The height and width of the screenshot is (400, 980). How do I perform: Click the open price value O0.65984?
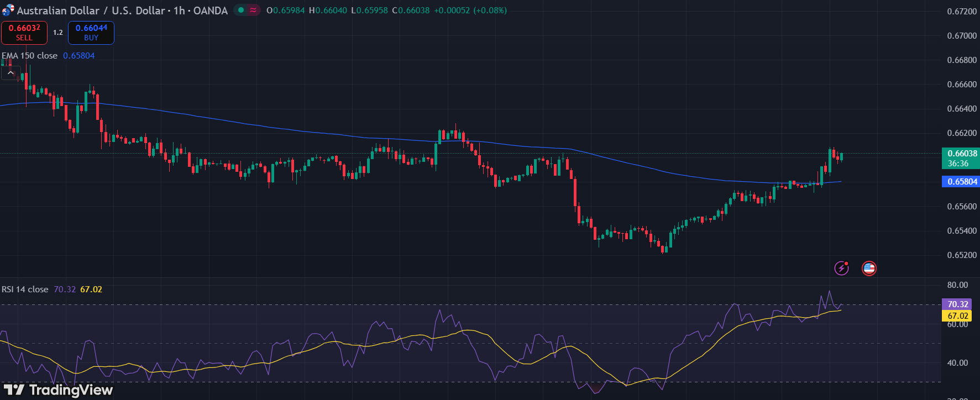coord(285,10)
